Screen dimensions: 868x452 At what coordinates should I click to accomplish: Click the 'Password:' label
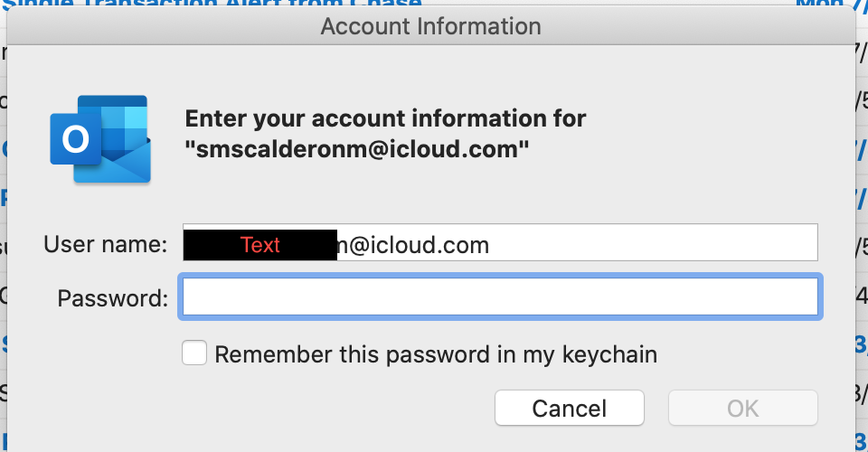(x=112, y=298)
